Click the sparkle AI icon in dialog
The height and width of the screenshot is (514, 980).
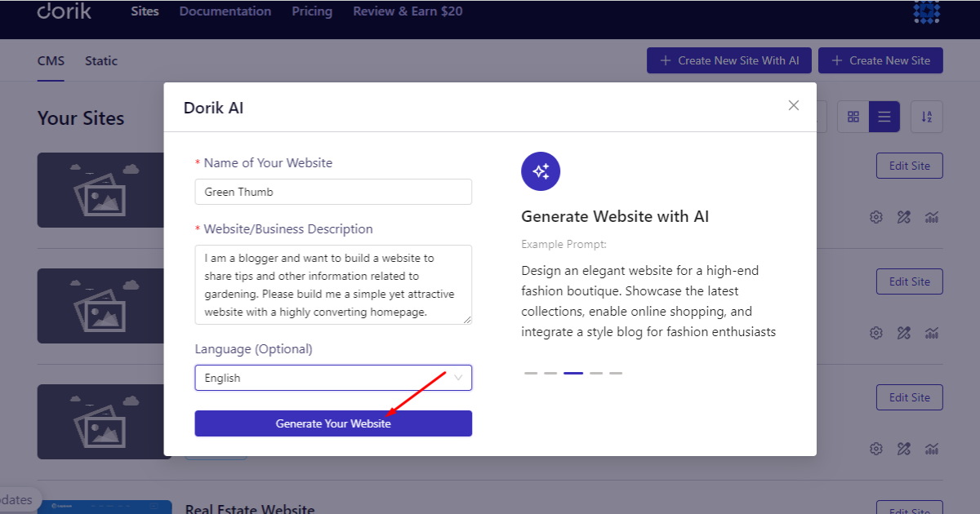coord(541,171)
